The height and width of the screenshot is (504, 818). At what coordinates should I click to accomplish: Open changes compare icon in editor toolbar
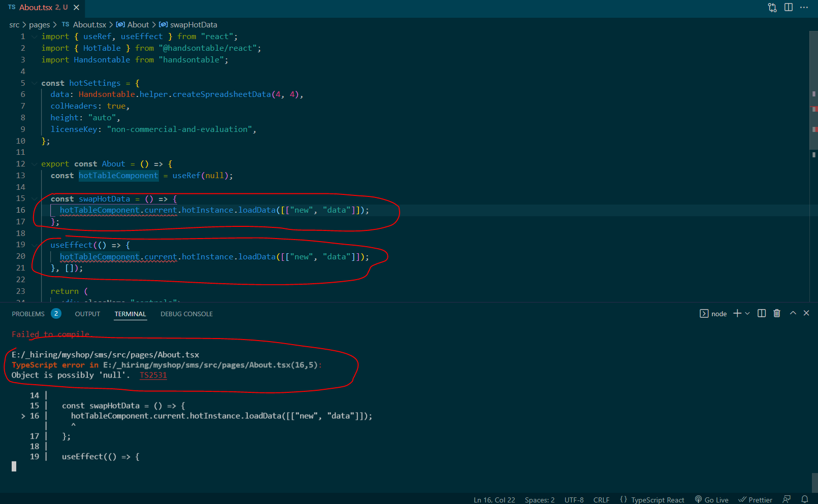coord(772,8)
